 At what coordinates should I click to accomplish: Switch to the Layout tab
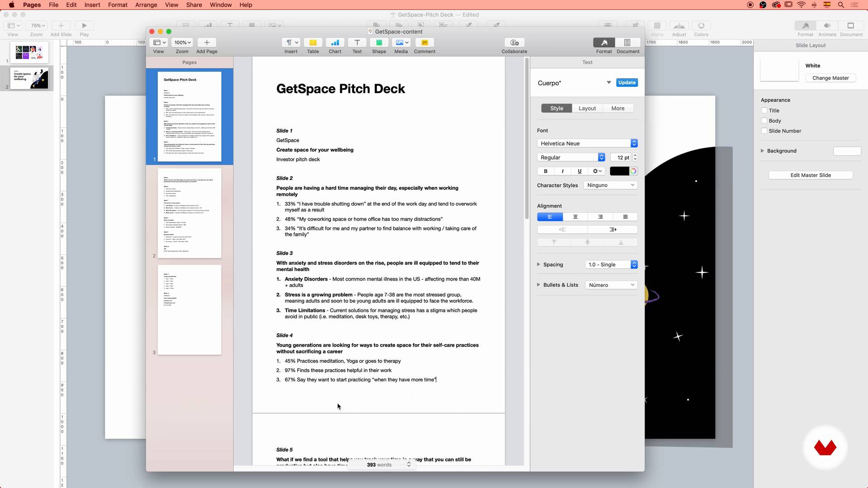[587, 108]
